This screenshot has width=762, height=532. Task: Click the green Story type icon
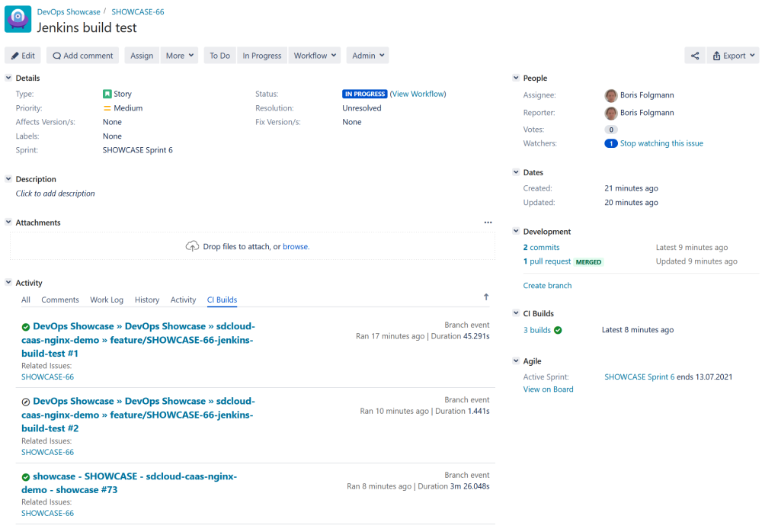(107, 94)
